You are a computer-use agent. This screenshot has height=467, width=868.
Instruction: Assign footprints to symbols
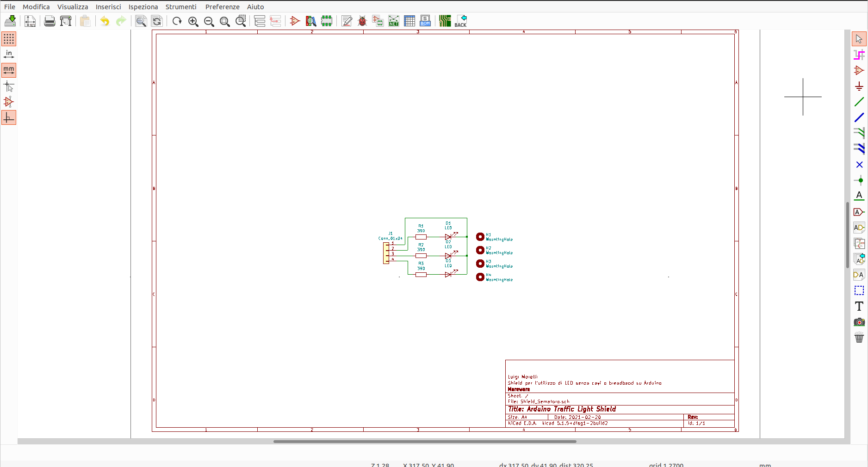pos(378,21)
